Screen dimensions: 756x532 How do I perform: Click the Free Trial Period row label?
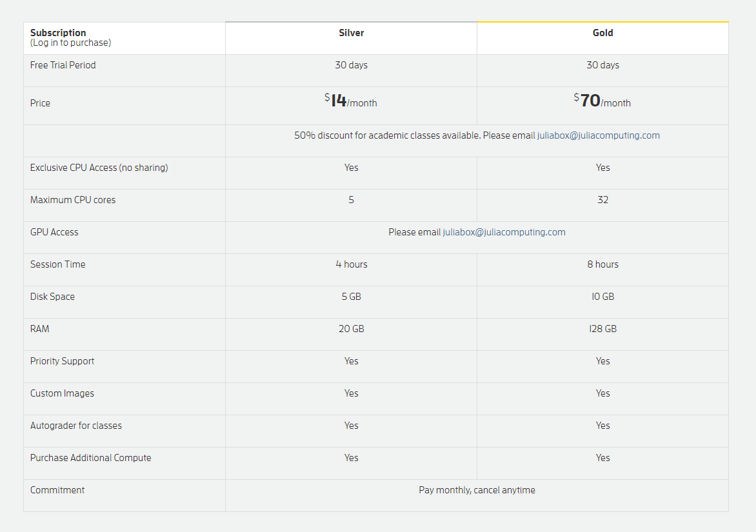(x=63, y=65)
